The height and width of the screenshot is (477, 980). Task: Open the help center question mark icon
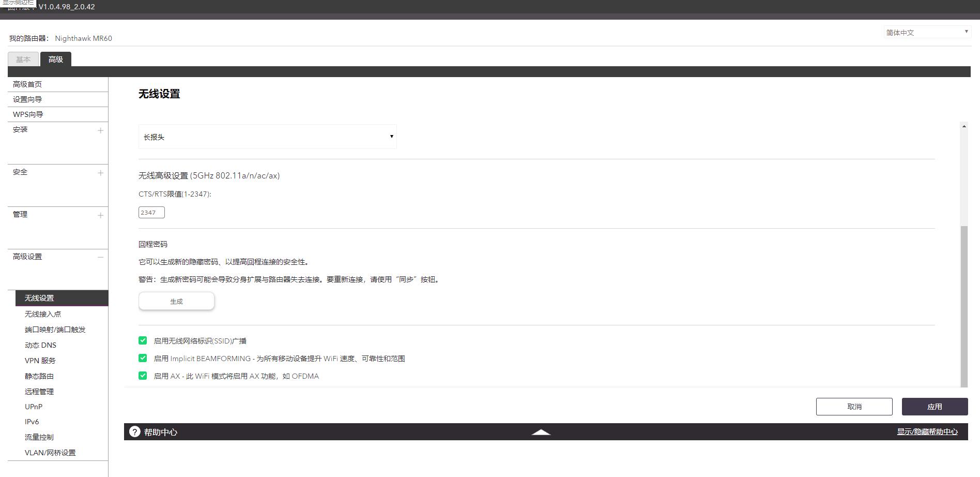tap(135, 431)
